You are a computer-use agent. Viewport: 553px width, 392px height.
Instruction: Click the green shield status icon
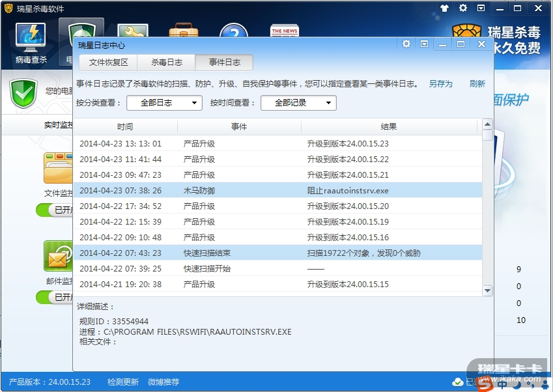click(x=23, y=94)
